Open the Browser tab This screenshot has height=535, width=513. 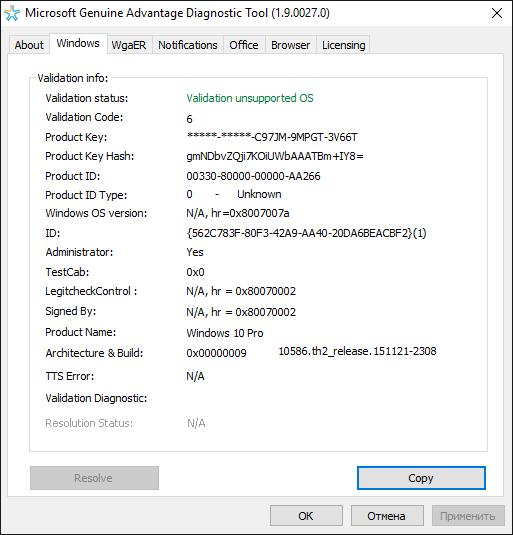(x=291, y=45)
